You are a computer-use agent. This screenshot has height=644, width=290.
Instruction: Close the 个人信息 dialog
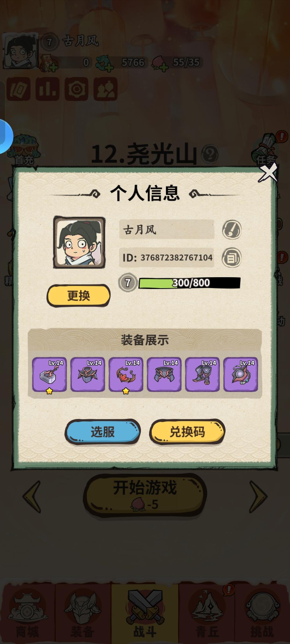pyautogui.click(x=267, y=173)
